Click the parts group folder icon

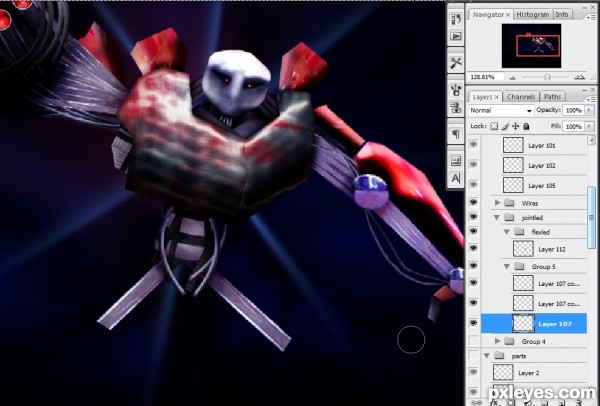[499, 355]
